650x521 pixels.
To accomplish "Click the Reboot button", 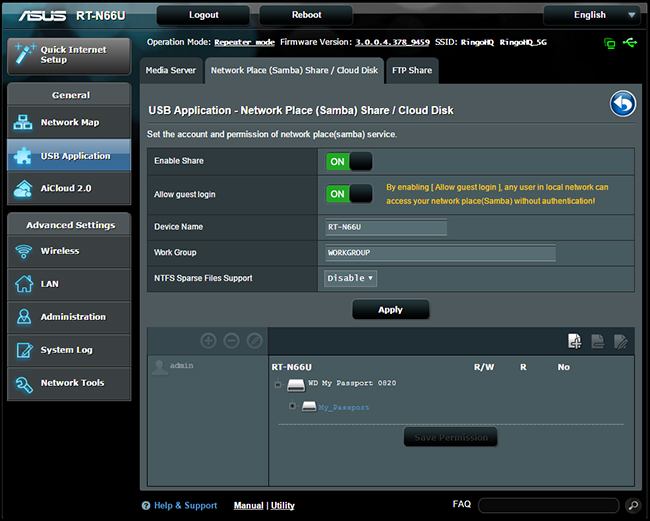I will 306,15.
